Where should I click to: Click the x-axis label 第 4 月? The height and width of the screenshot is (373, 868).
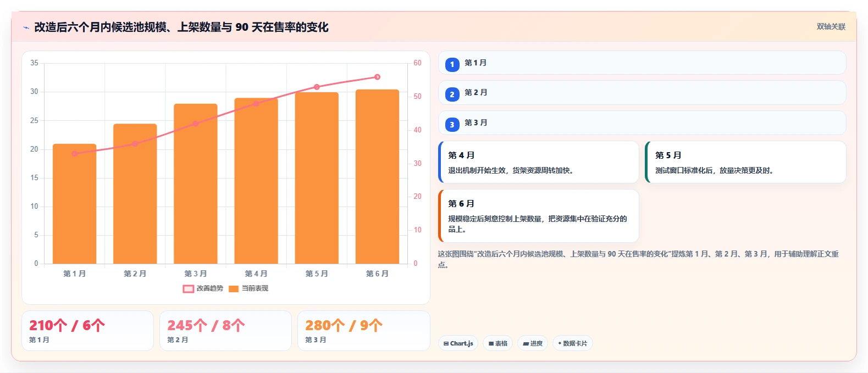point(256,274)
